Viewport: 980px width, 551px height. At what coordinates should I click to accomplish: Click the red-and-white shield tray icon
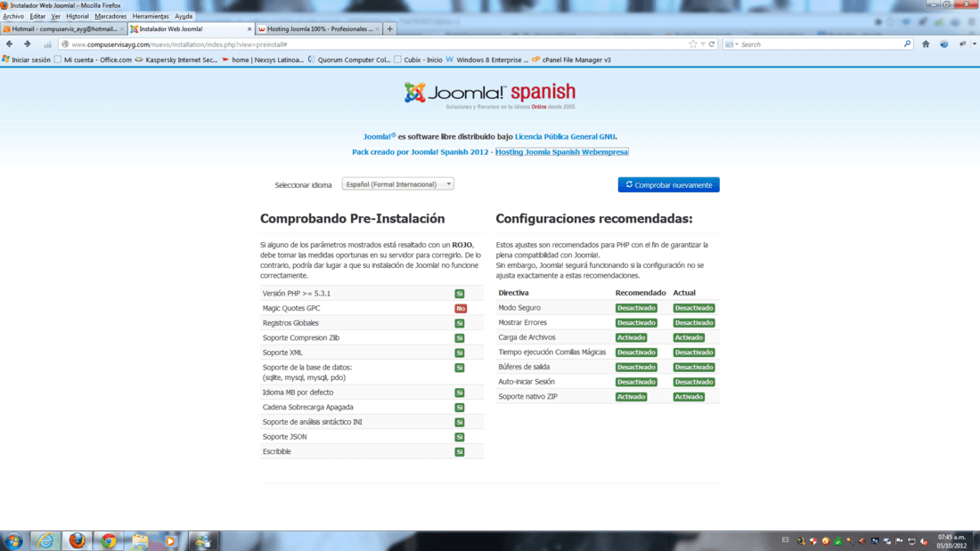(x=813, y=541)
